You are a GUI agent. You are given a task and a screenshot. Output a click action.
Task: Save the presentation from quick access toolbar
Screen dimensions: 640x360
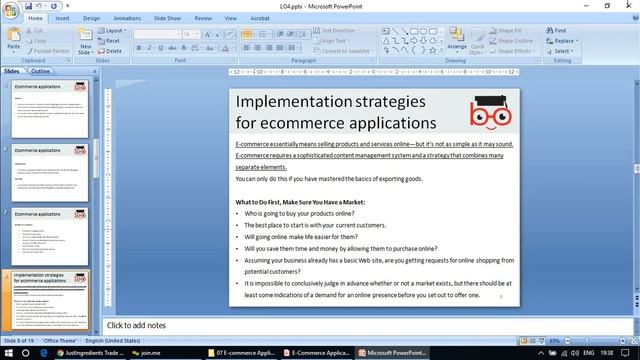28,6
